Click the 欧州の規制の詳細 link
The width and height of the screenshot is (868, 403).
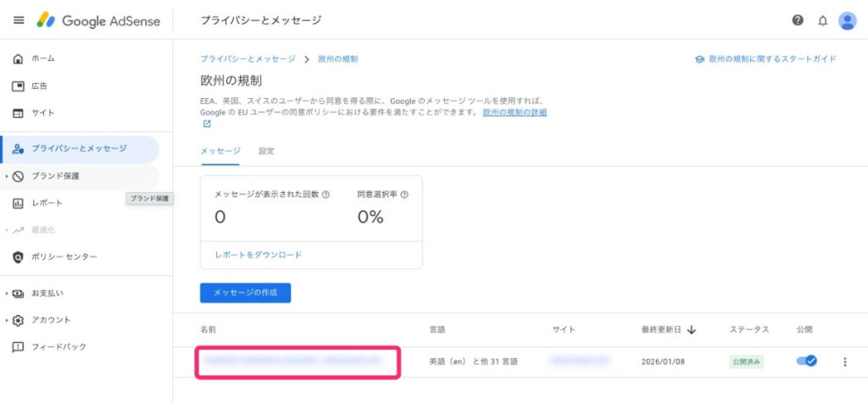[x=515, y=113]
